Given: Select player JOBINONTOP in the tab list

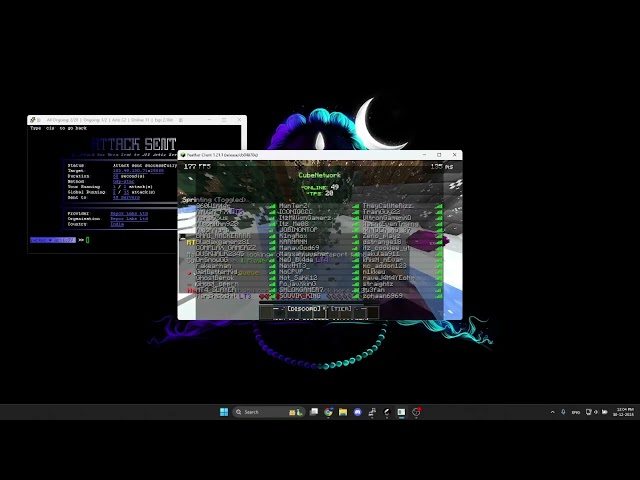Looking at the screenshot, I should tap(298, 230).
